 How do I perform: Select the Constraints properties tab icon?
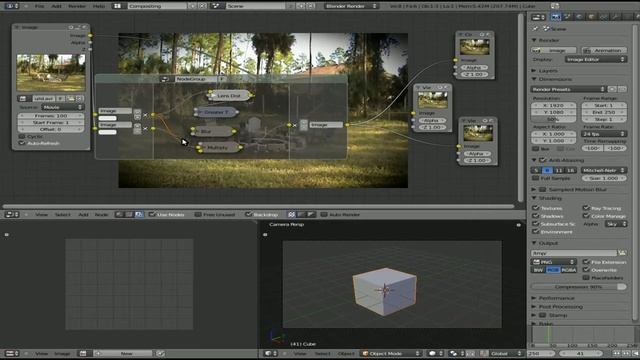pyautogui.click(x=603, y=17)
